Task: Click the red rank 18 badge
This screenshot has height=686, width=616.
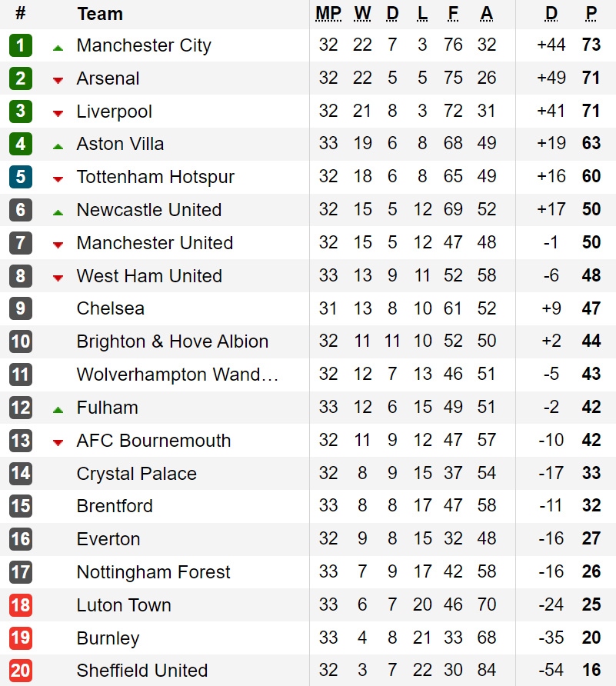Action: coord(21,605)
